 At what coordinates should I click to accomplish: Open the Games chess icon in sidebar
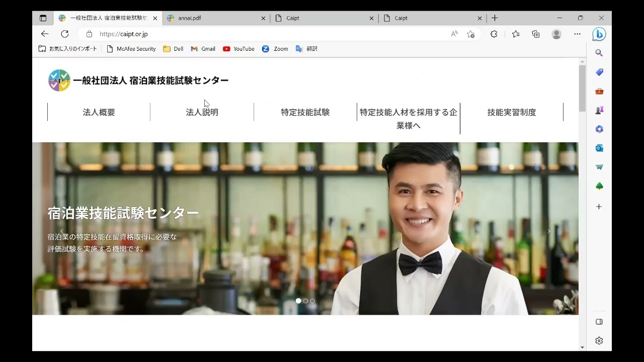click(x=599, y=110)
